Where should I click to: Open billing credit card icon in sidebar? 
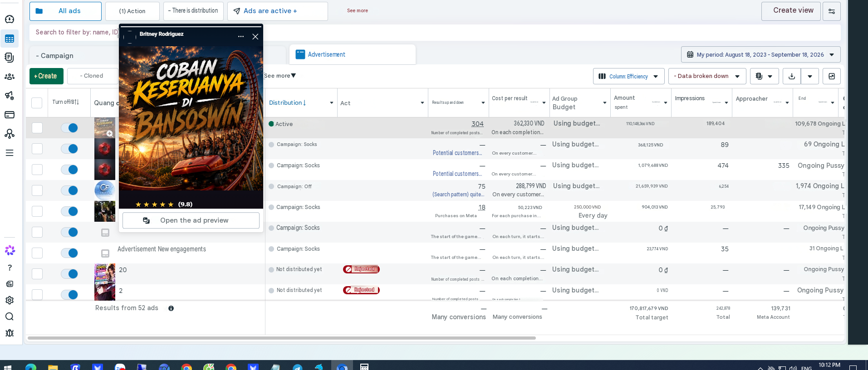pos(10,115)
